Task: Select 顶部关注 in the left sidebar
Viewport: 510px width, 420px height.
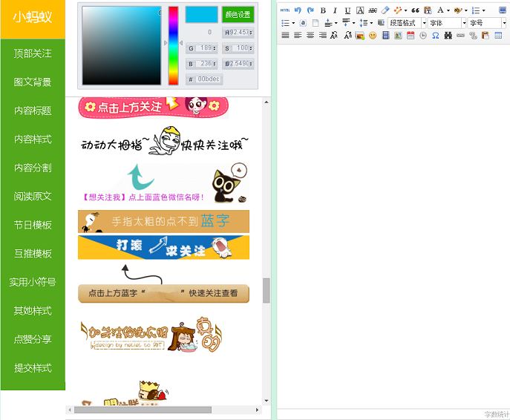Action: (33, 53)
